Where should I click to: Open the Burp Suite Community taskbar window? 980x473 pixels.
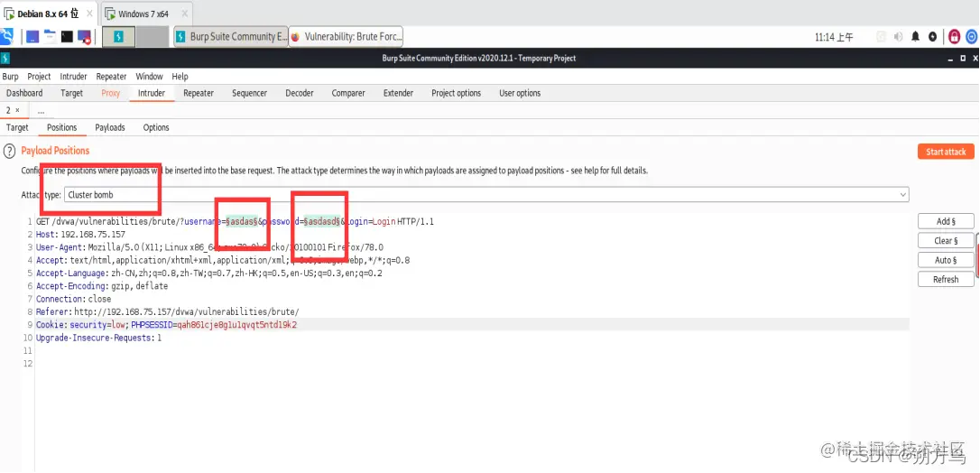[x=230, y=37]
